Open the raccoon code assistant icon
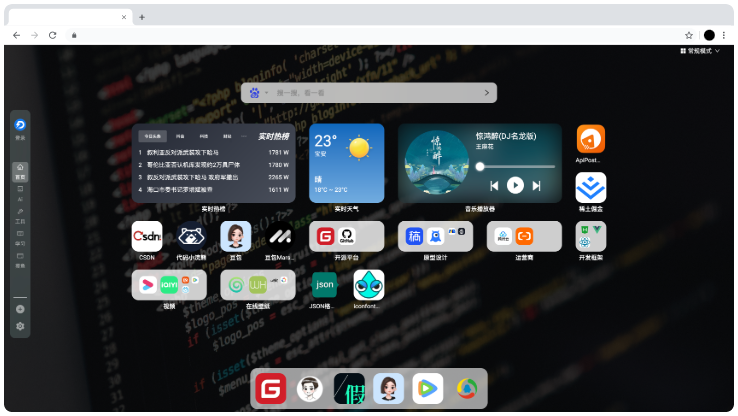The width and height of the screenshot is (738, 416). 191,236
